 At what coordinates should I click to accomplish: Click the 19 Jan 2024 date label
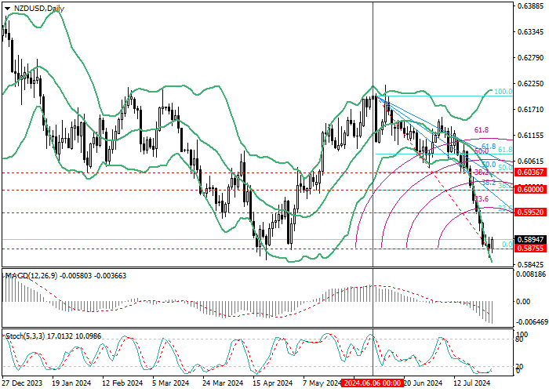(72, 383)
